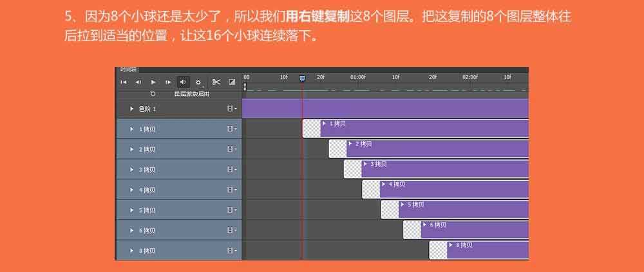Open filmstrip menu on 5 拷贝 track
The image size is (644, 272).
[231, 210]
